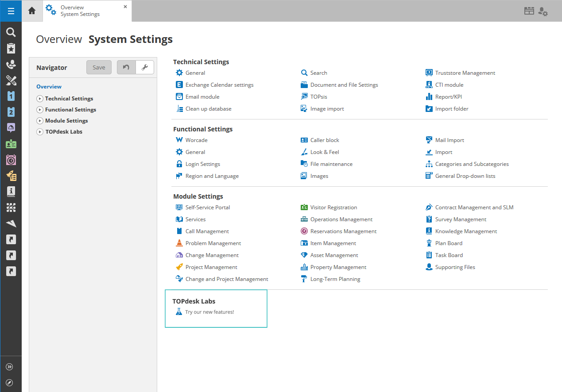This screenshot has width=562, height=392.
Task: Click the undo arrow in Navigator
Action: [x=126, y=67]
